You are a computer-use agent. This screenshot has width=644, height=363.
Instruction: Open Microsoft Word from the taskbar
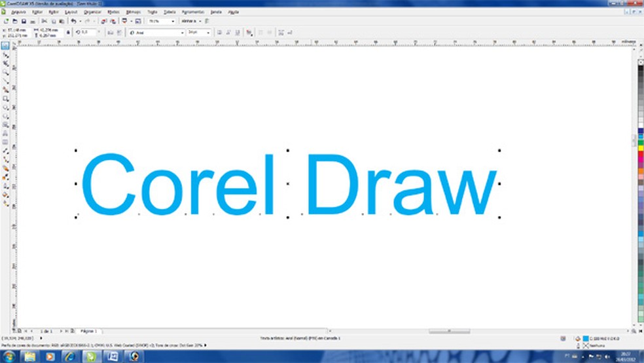113,356
